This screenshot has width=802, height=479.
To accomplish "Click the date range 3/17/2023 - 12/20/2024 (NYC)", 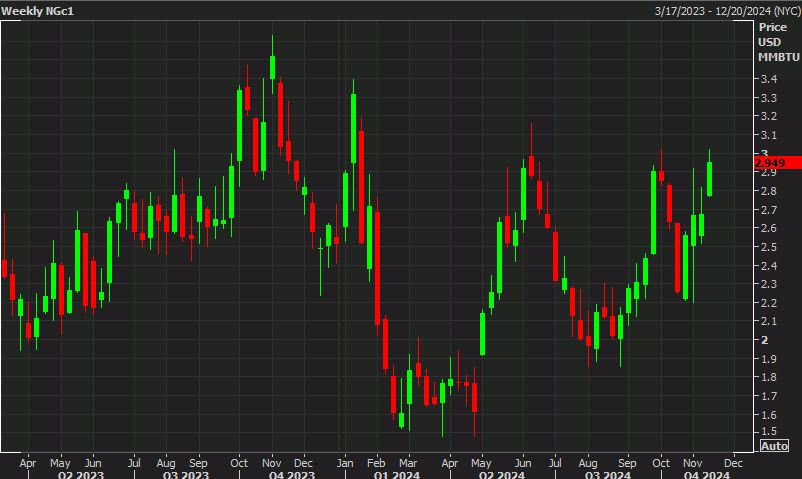I will click(727, 11).
